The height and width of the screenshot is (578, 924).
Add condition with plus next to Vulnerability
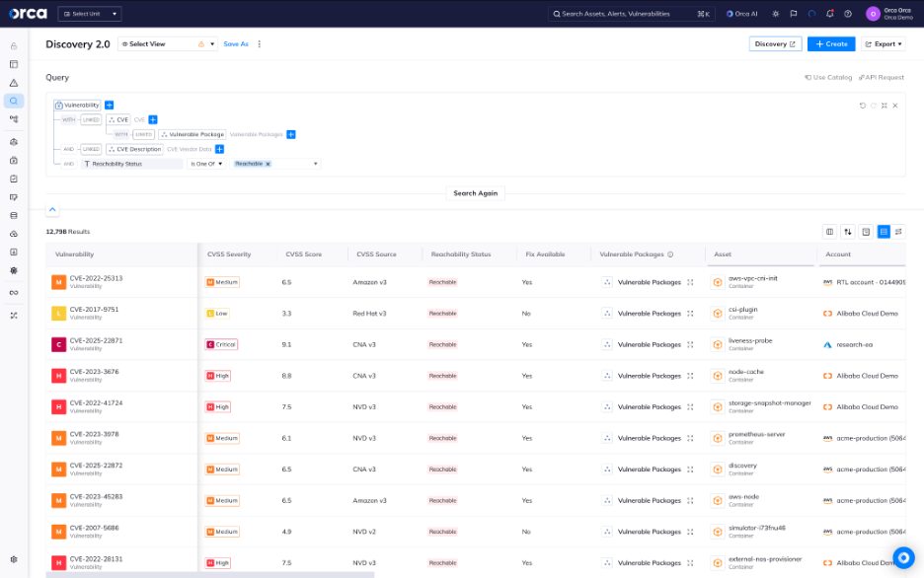[109, 106]
